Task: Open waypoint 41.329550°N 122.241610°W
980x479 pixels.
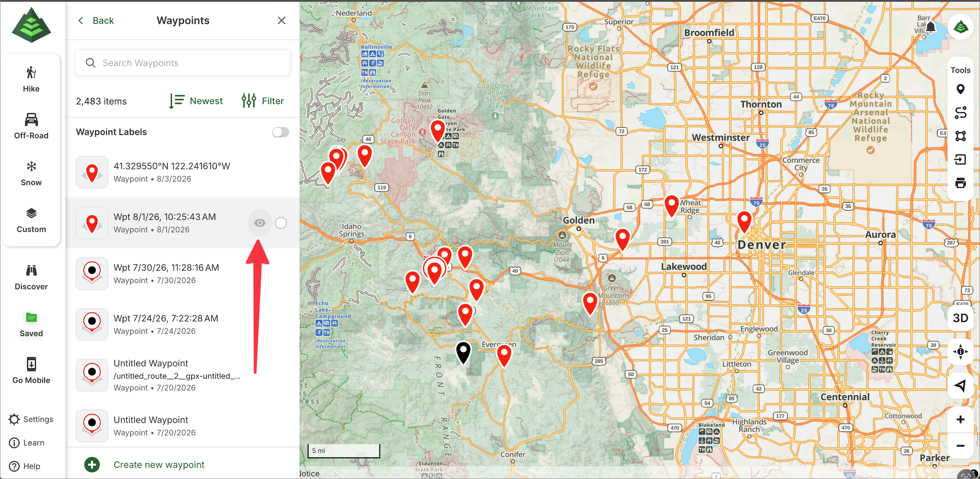Action: point(182,172)
